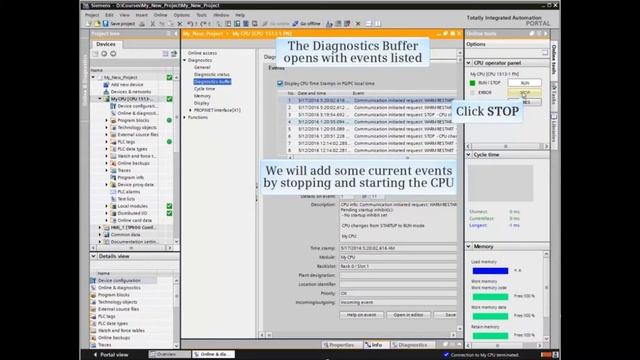Click the Help on event button
The height and width of the screenshot is (360, 640).
tap(361, 315)
